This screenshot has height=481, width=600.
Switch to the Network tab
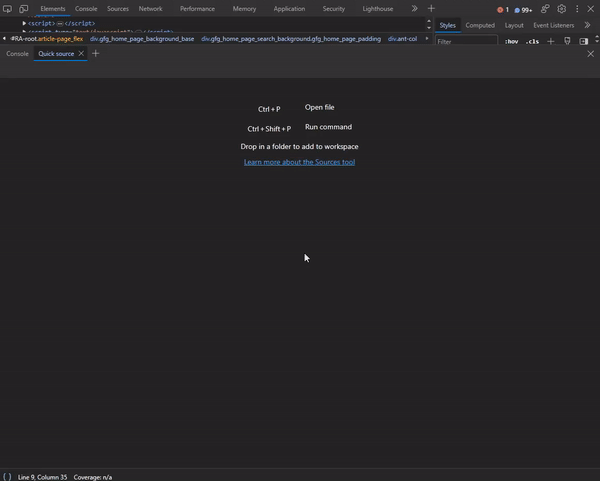[150, 8]
